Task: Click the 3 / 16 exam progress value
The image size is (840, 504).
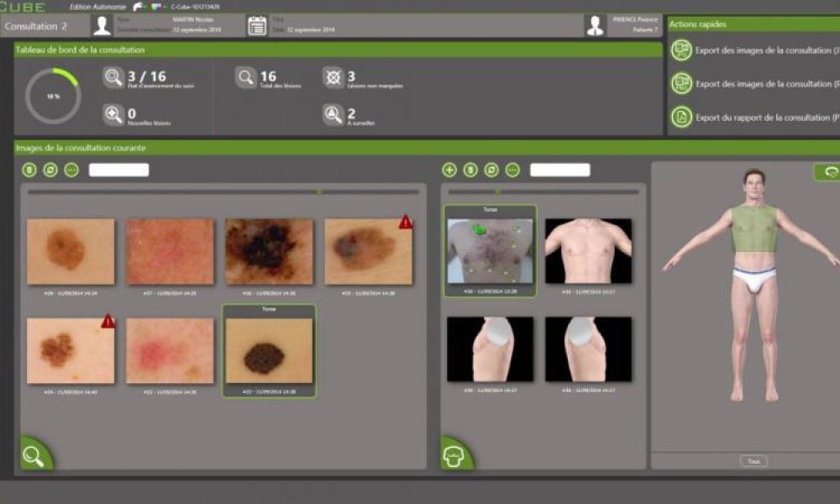Action: [x=147, y=76]
